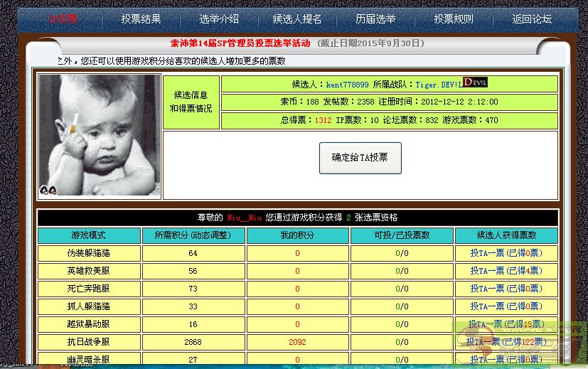Click the 所需积分(动态调整) column header

tap(193, 235)
